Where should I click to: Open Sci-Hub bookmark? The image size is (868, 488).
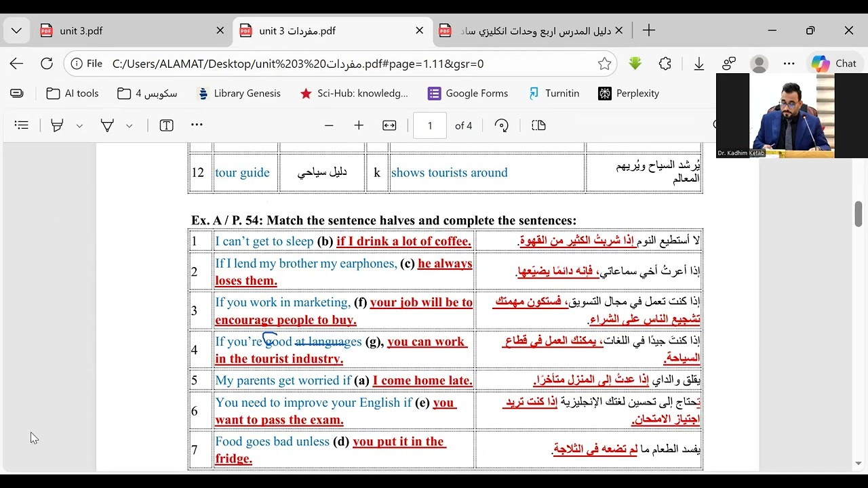pyautogui.click(x=354, y=94)
